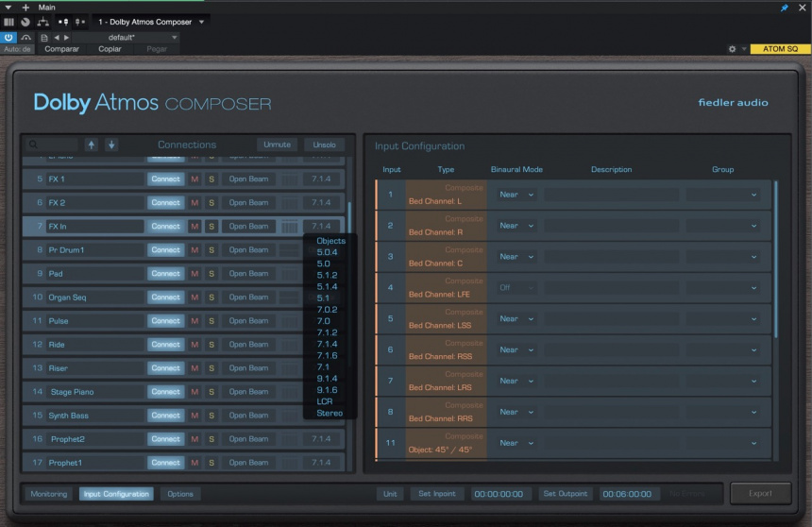This screenshot has height=527, width=812.
Task: Click Open Beam for Stage Piano
Action: click(x=248, y=392)
